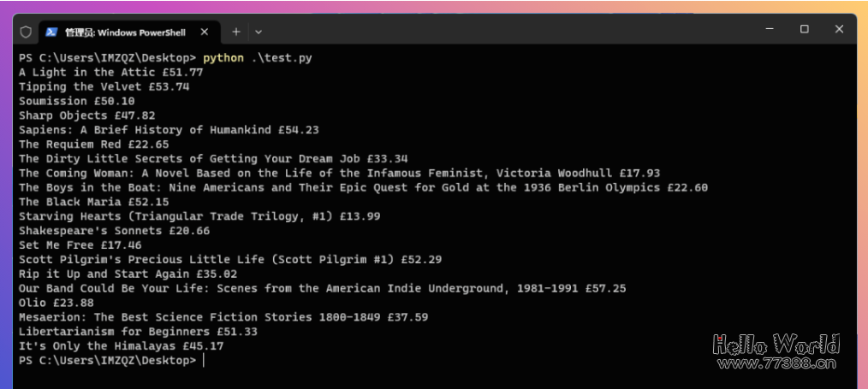Click the Hello World watermark logo
This screenshot has height=389, width=868.
click(776, 344)
